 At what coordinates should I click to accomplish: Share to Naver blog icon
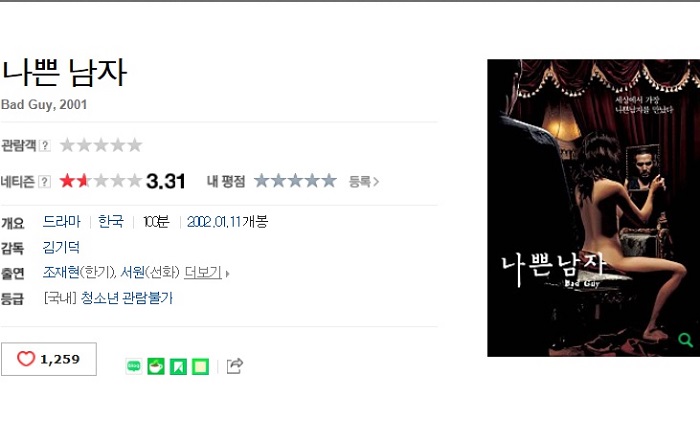click(x=133, y=366)
